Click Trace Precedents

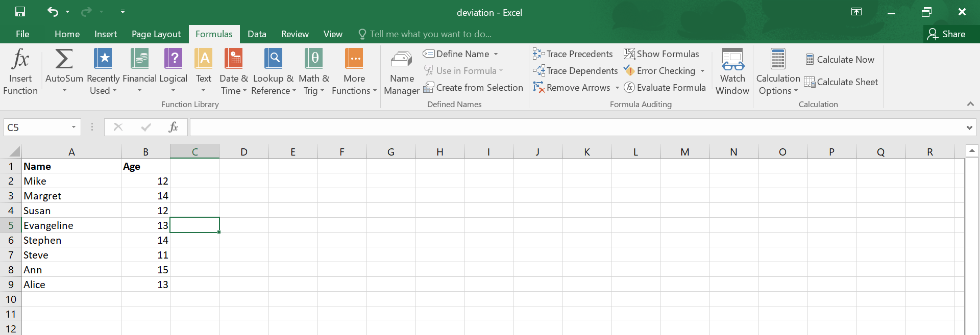point(573,54)
